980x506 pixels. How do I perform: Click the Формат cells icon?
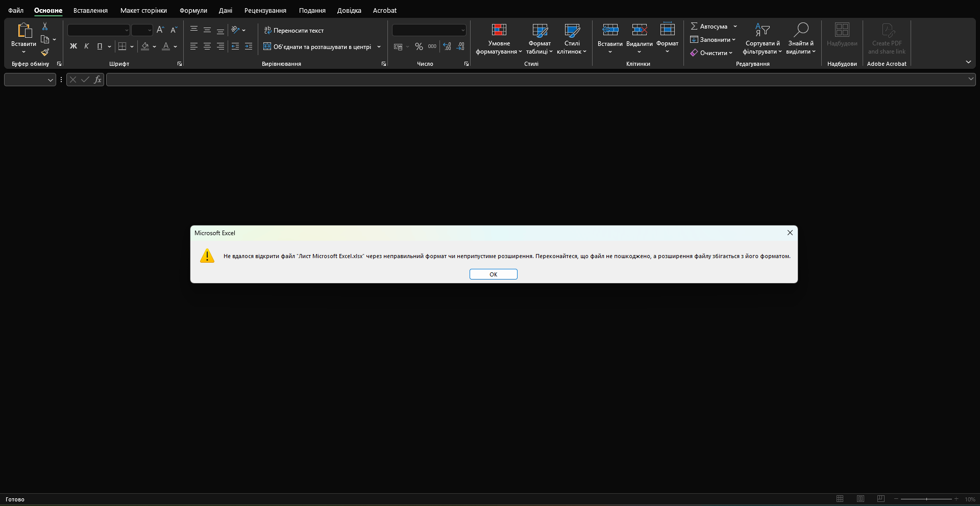coord(667,30)
